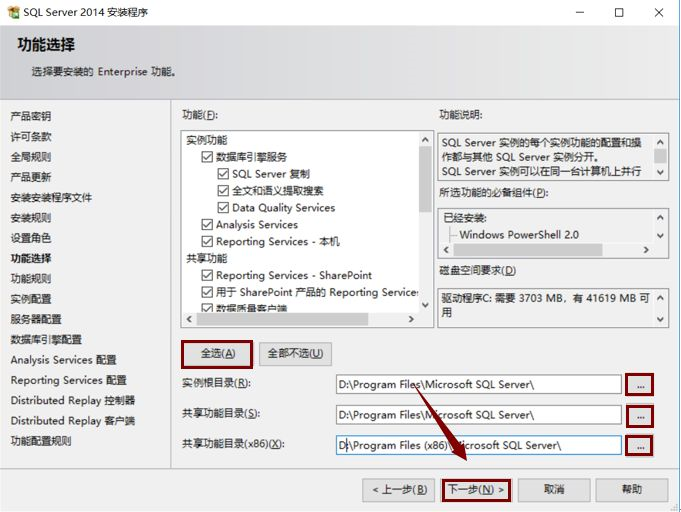This screenshot has height=512, width=681.
Task: Cancel setup with the 取消 button
Action: coord(554,490)
